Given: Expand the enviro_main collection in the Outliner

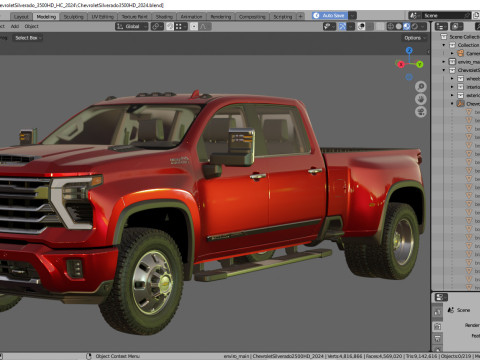Looking at the screenshot, I should (x=444, y=62).
